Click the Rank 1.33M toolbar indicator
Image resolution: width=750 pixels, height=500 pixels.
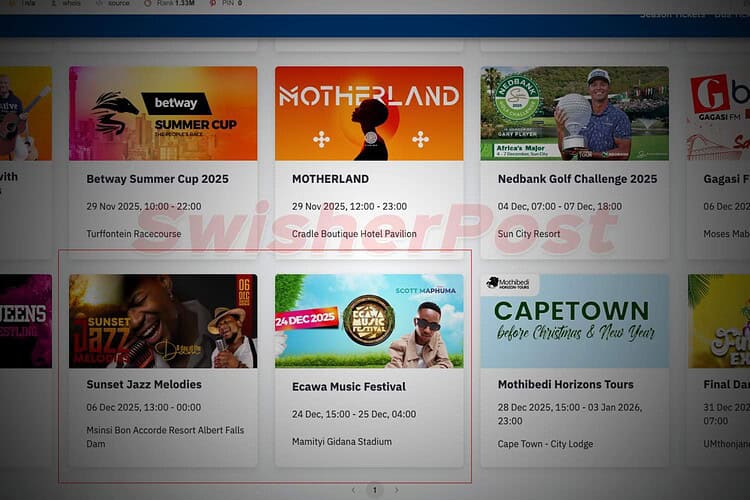pyautogui.click(x=169, y=3)
